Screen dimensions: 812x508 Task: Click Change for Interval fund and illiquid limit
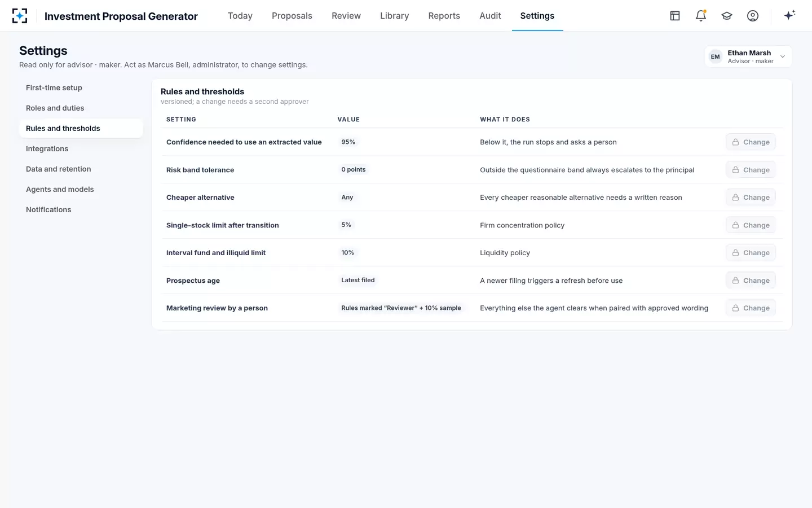[751, 253]
